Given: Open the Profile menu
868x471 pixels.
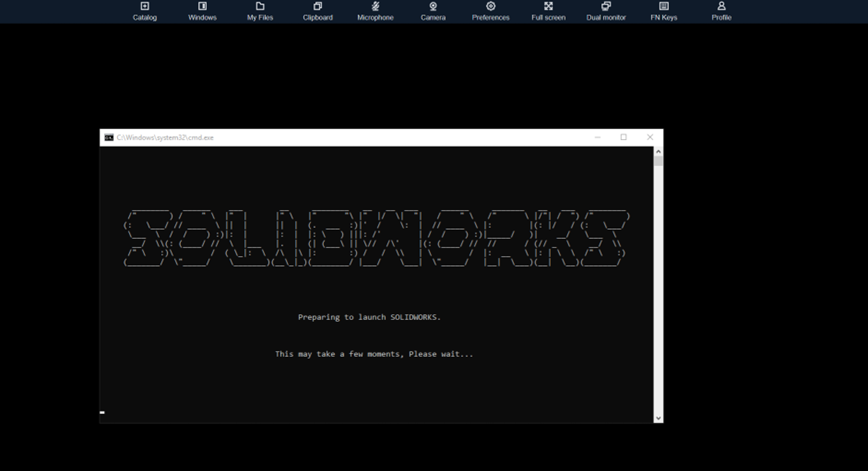Looking at the screenshot, I should [721, 11].
